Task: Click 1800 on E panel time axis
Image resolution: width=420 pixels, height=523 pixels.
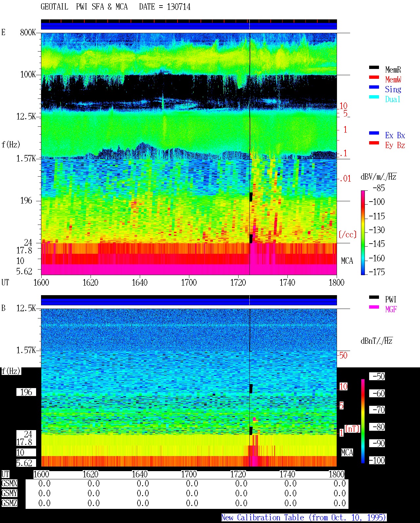Action: coord(337,283)
